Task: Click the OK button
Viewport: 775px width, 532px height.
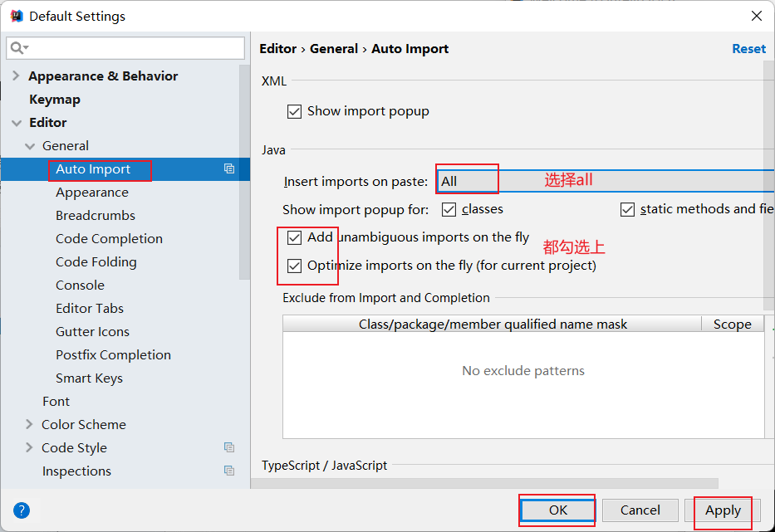Action: point(557,510)
